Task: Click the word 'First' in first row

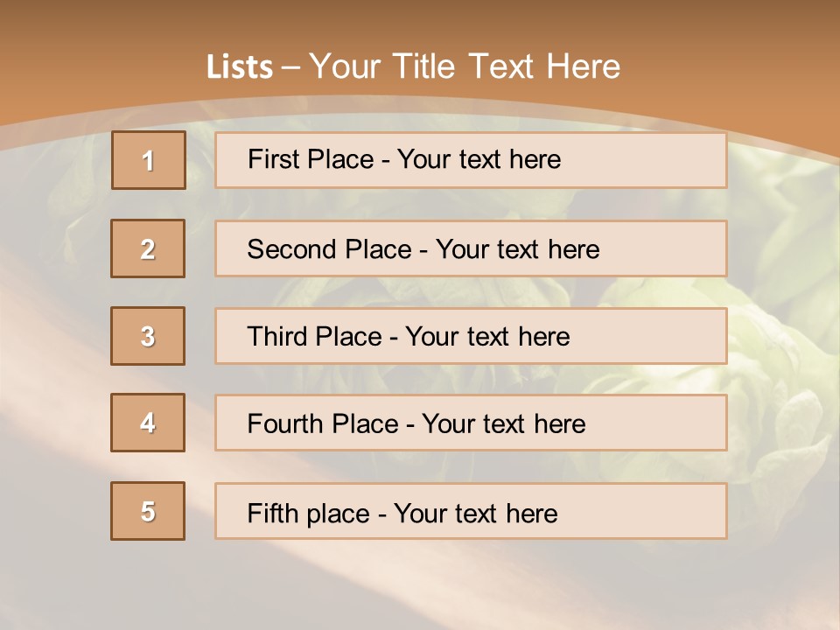Action: coord(272,159)
